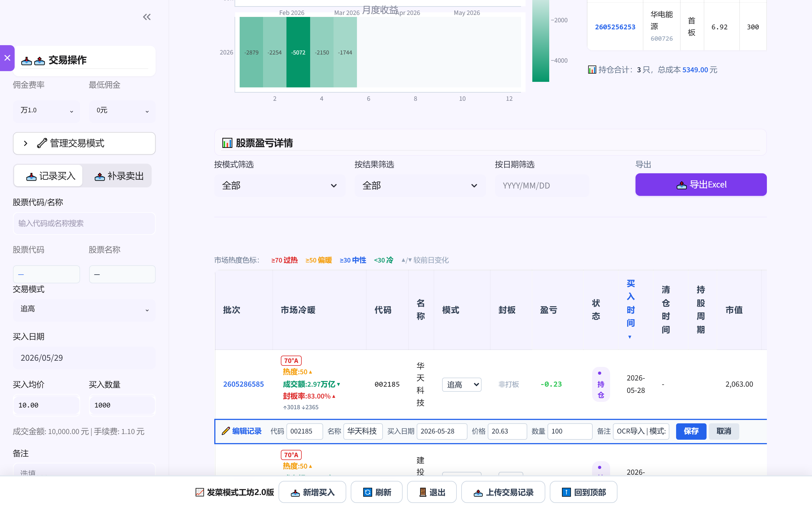Click the 2,063.00 market value cell
The width and height of the screenshot is (812, 508).
739,384
